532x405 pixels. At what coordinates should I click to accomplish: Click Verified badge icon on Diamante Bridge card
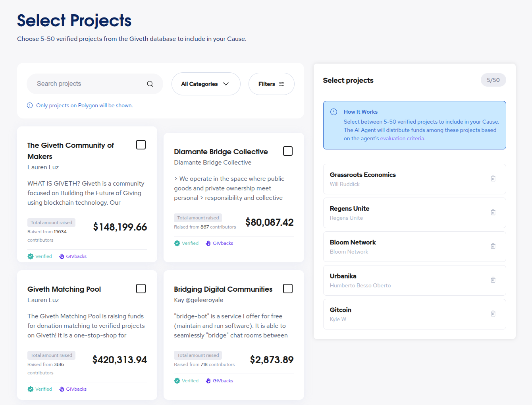click(x=177, y=243)
